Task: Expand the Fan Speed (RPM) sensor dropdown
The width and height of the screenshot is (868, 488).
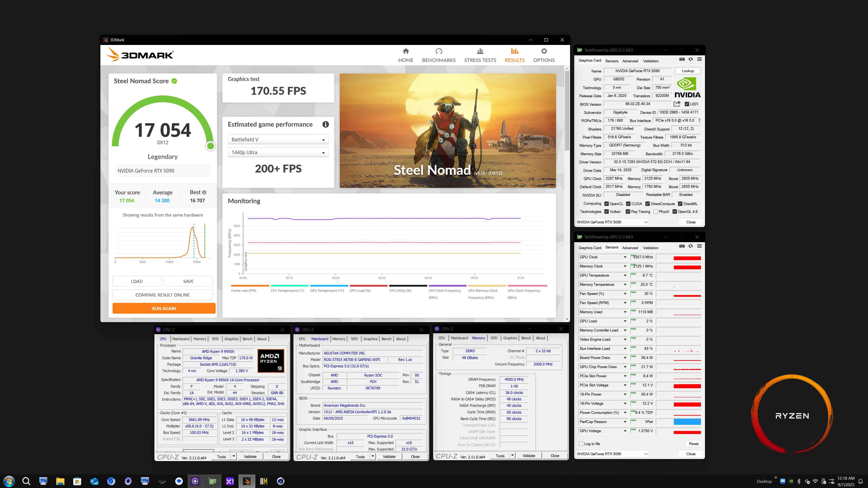Action: pyautogui.click(x=625, y=303)
